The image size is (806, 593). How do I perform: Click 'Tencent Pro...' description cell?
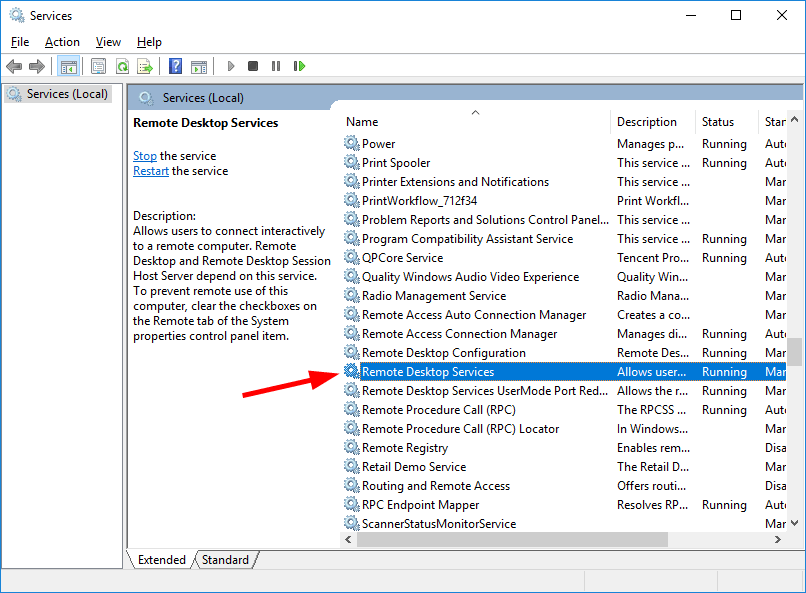(x=653, y=257)
